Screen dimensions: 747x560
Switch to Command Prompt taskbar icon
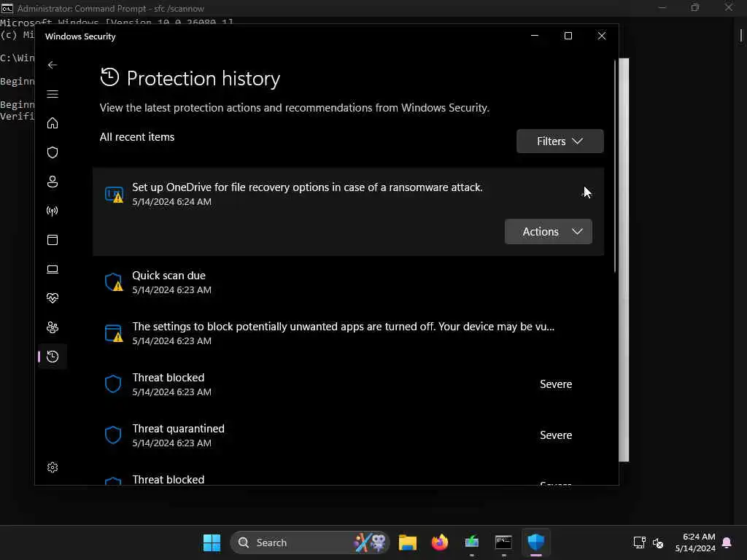point(503,542)
